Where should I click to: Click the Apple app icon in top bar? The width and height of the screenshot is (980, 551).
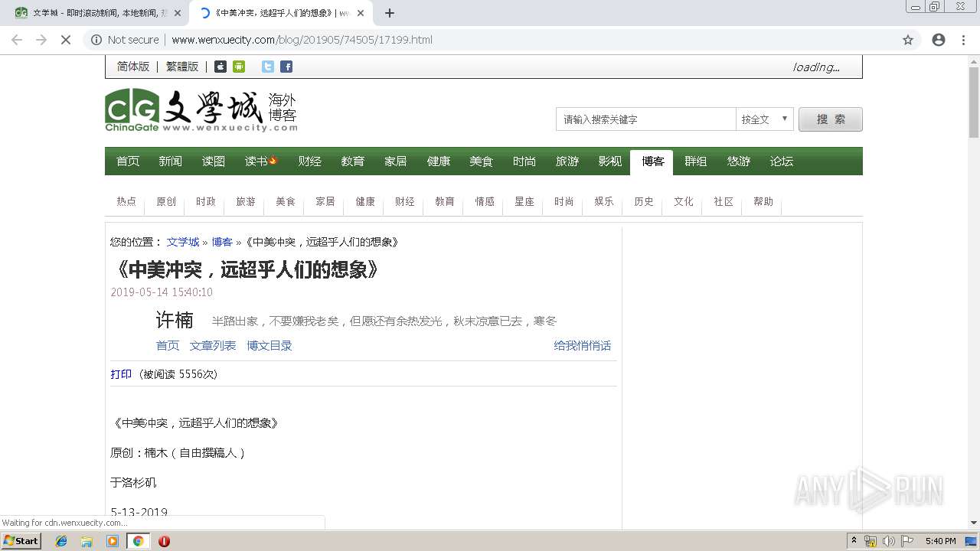tap(220, 67)
